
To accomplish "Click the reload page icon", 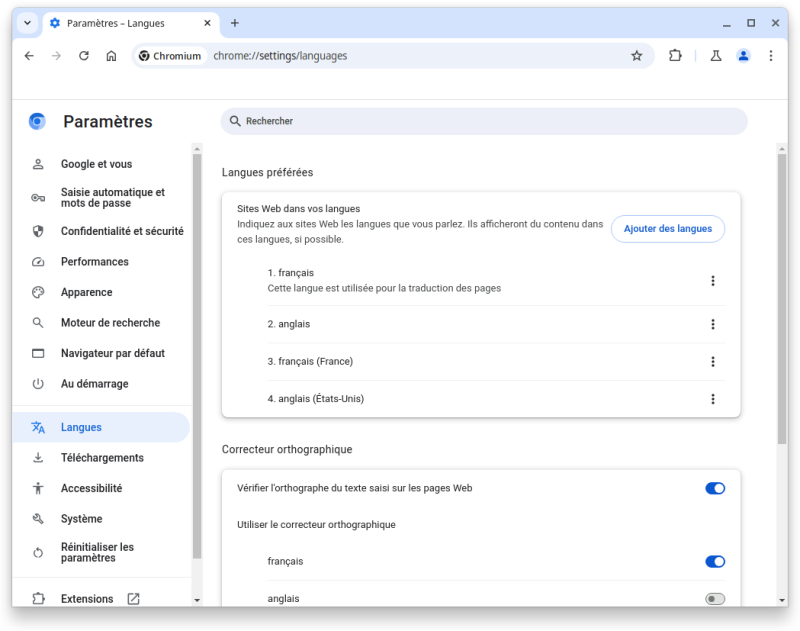I will [x=84, y=56].
